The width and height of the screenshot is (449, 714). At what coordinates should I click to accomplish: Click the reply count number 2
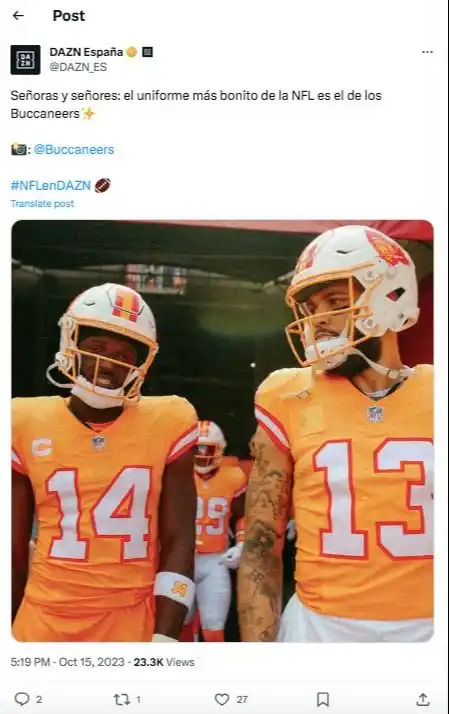pos(39,699)
